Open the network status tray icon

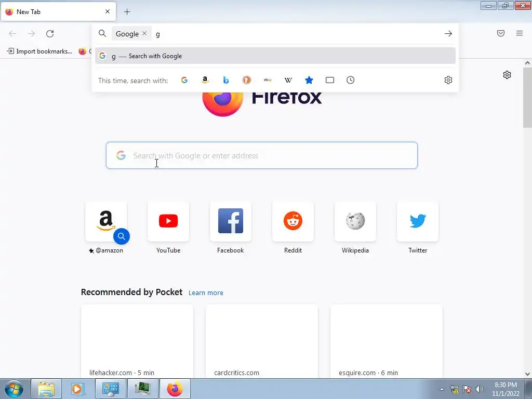455,389
